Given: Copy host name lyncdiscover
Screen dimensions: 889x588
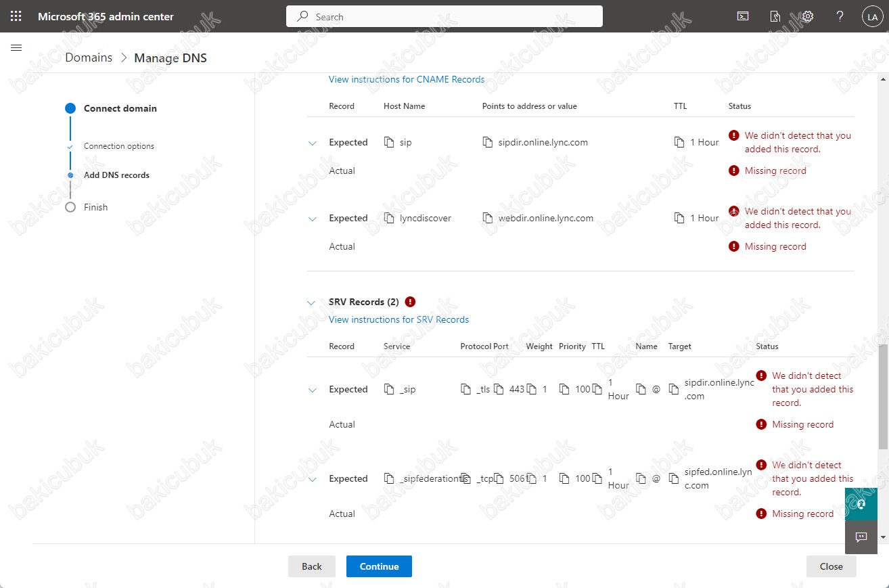Looking at the screenshot, I should [x=389, y=218].
